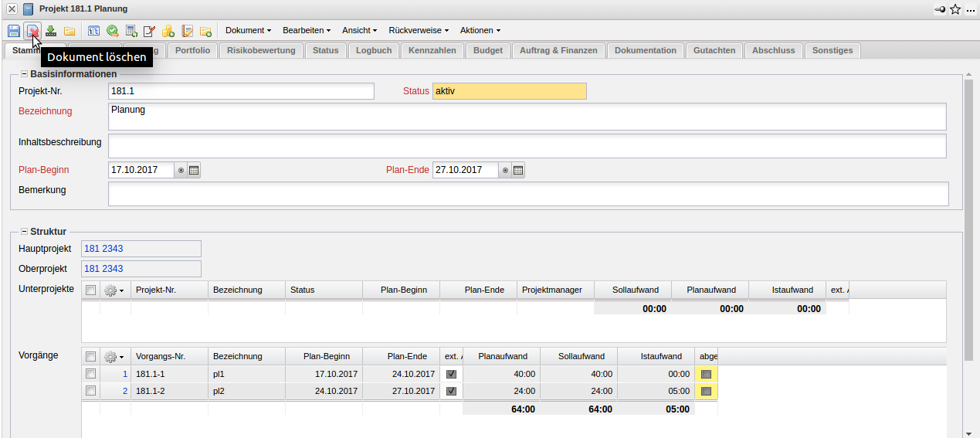Open calendar picker for Plan-Beginn
This screenshot has height=438, width=980.
[x=194, y=170]
